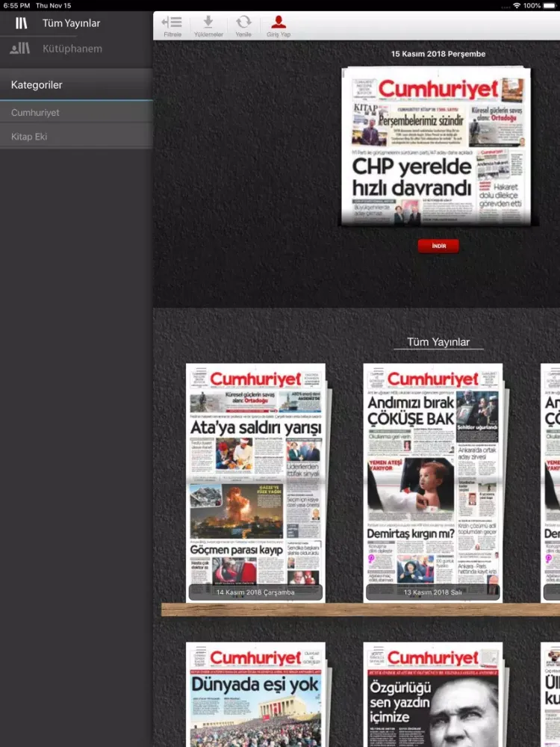Open the Yüklemeler downloads icon
Screen dimensions: 560x747
208,22
